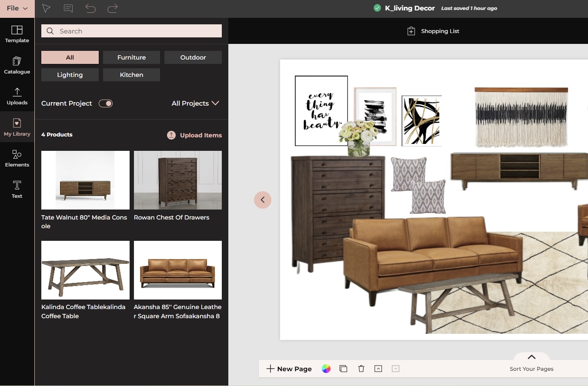588x386 pixels.
Task: Add a New Page
Action: 289,369
